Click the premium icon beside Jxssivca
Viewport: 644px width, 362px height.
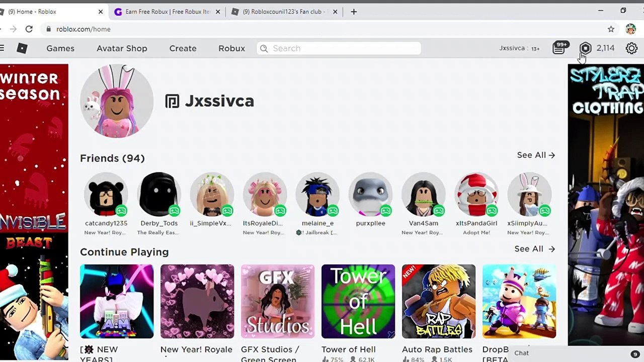[x=172, y=101]
